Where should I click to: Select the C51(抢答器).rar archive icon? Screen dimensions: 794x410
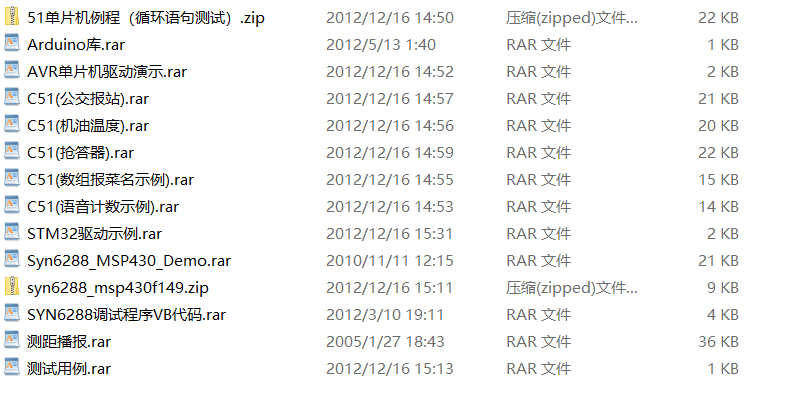(x=12, y=151)
